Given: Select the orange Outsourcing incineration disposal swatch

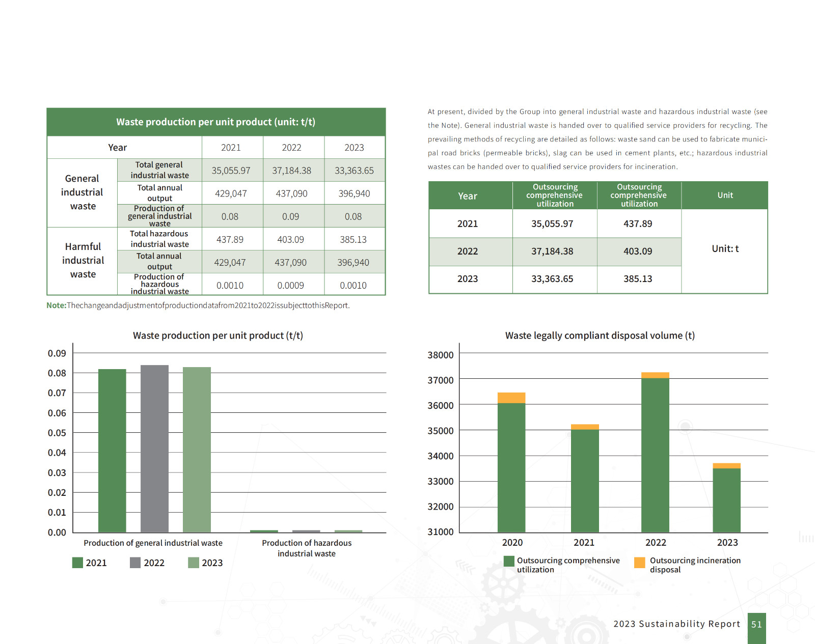Looking at the screenshot, I should (639, 562).
